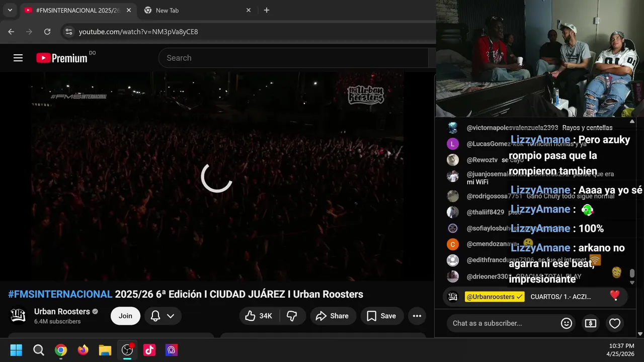This screenshot has height=362, width=644.
Task: Click the @cmendozanava chat avatar
Action: [453, 244]
